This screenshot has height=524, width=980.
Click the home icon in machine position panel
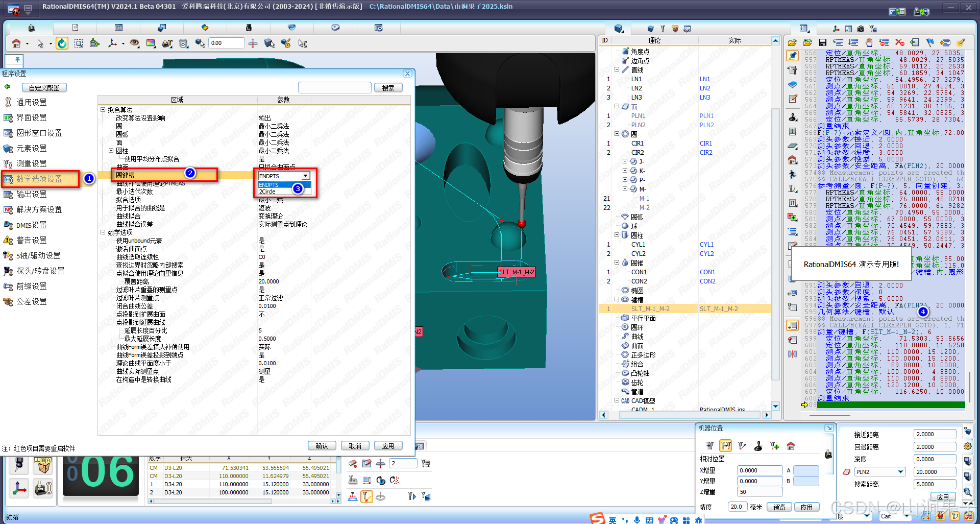pyautogui.click(x=791, y=446)
